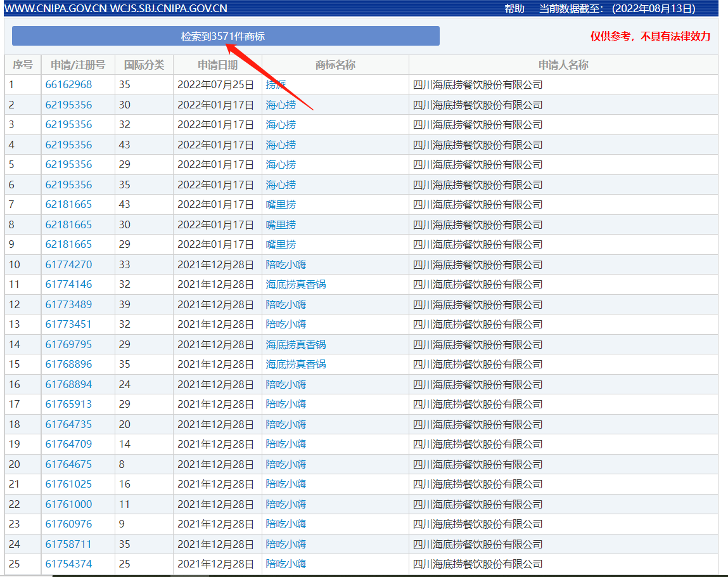
Task: Open trademark 海底捞真香锅 in row 15
Action: pos(296,364)
